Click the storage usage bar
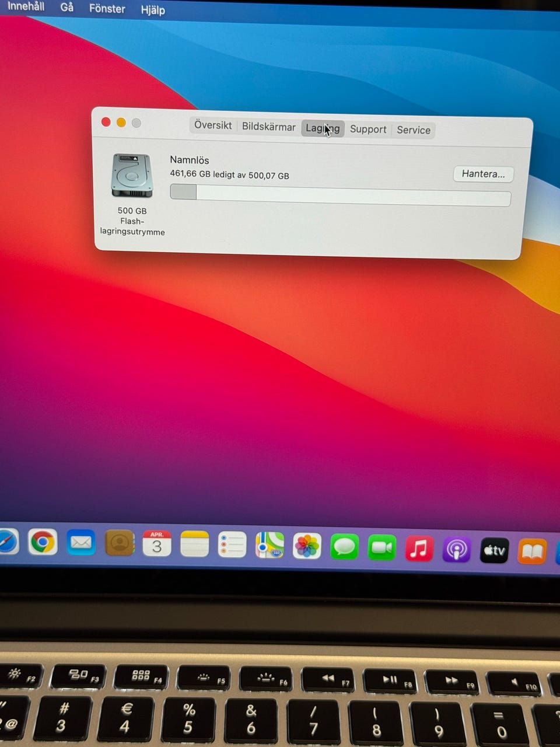 pos(340,196)
